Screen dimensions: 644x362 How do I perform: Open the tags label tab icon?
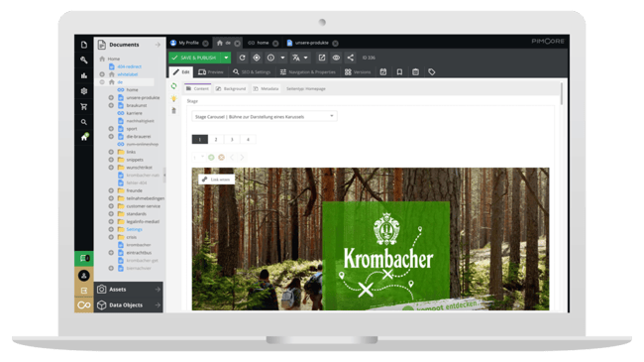pos(431,72)
